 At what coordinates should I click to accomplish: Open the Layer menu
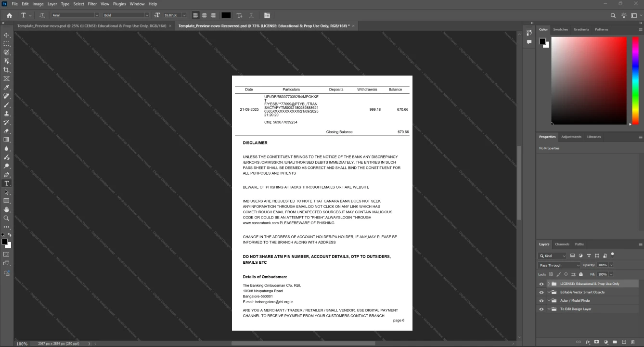tap(52, 4)
